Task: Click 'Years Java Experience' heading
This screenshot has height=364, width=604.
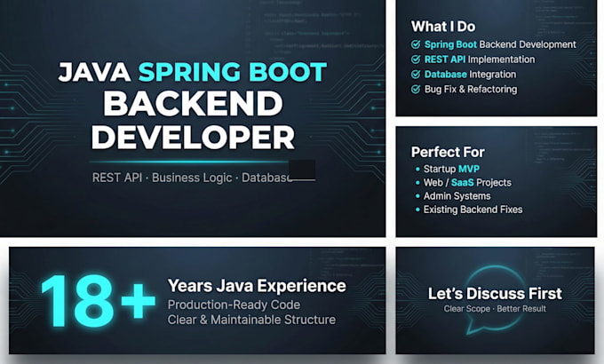Action: [x=257, y=286]
